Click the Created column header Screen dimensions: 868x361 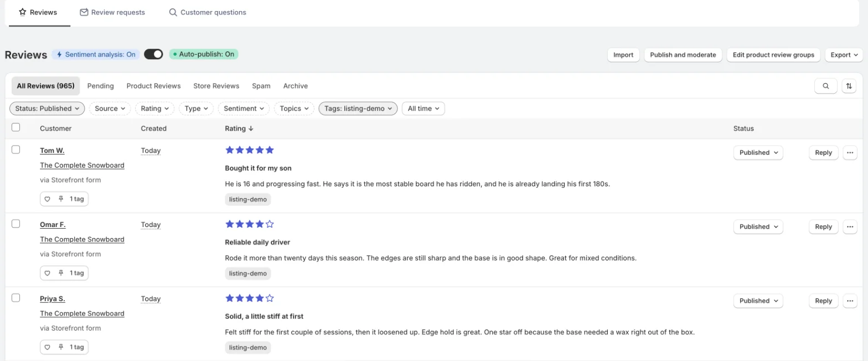tap(153, 128)
